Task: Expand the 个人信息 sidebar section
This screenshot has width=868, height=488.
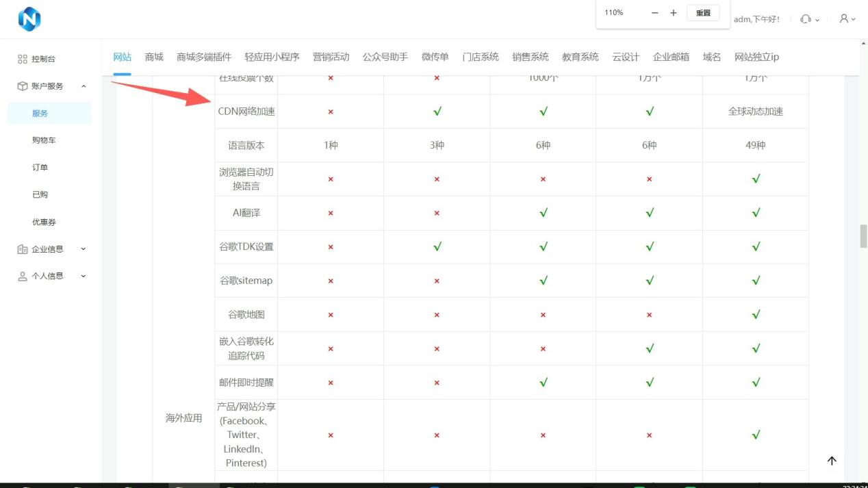Action: click(84, 276)
